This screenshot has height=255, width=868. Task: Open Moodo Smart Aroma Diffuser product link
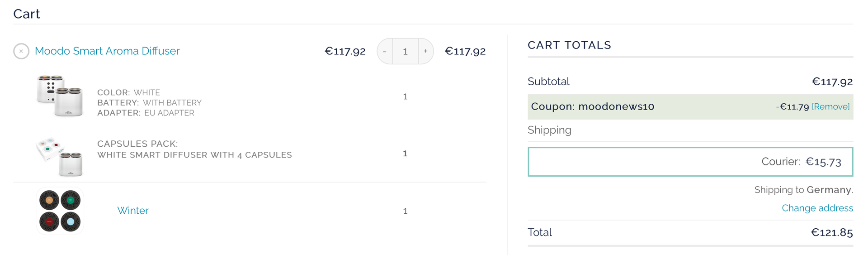[107, 51]
